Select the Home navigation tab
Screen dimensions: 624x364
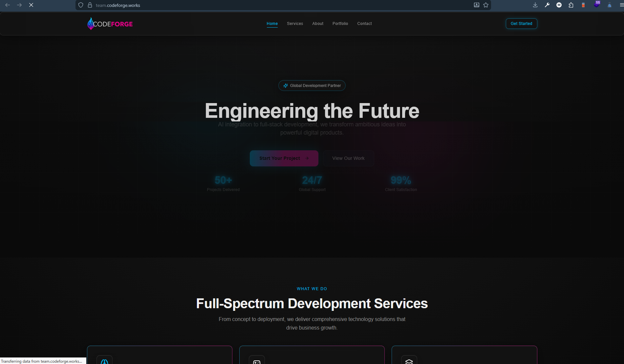point(272,23)
